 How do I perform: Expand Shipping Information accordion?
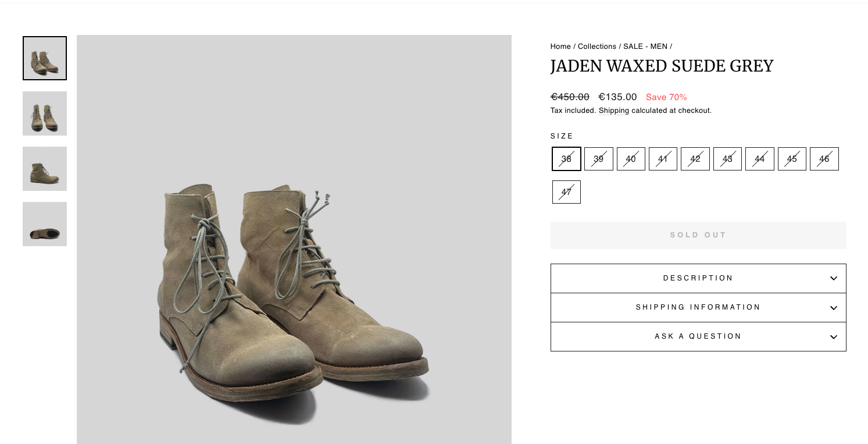pyautogui.click(x=698, y=307)
